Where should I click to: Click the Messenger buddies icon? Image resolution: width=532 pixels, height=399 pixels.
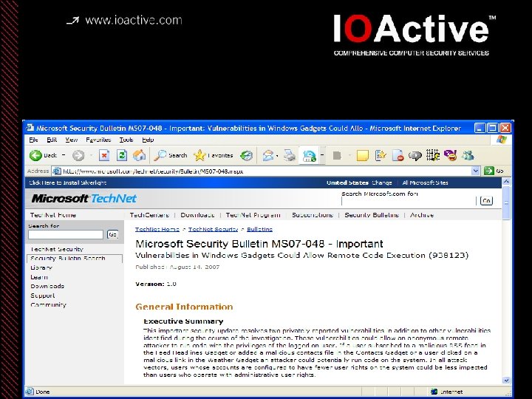coord(468,155)
